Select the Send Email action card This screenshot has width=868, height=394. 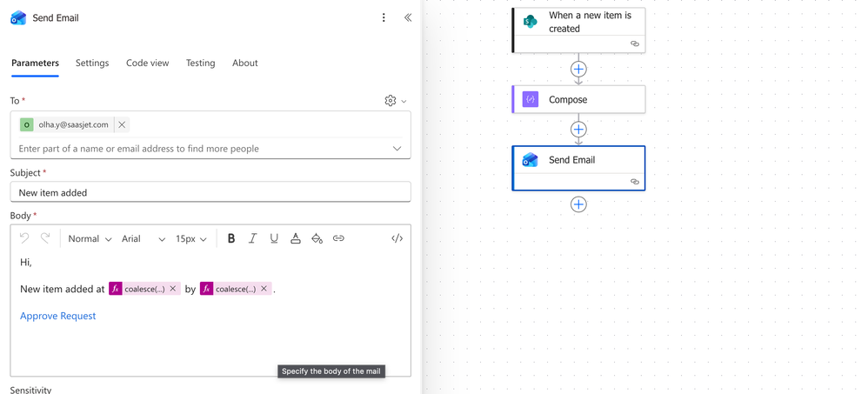tap(579, 168)
